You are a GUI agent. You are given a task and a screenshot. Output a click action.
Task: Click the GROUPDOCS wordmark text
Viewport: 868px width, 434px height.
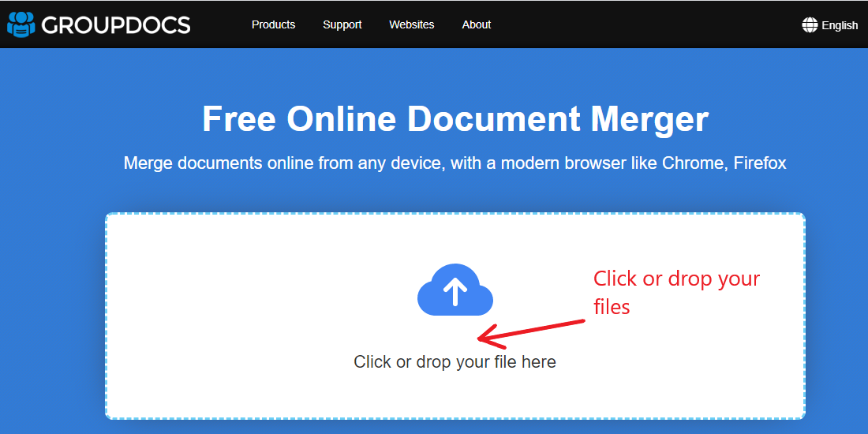pos(116,25)
